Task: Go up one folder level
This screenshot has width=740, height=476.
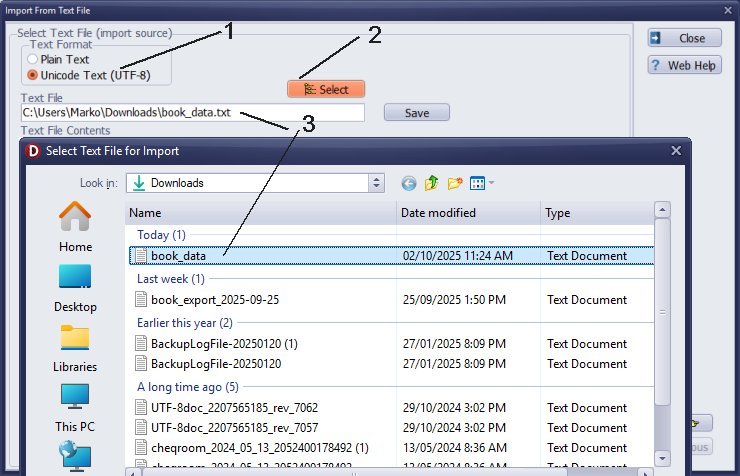Action: [432, 183]
